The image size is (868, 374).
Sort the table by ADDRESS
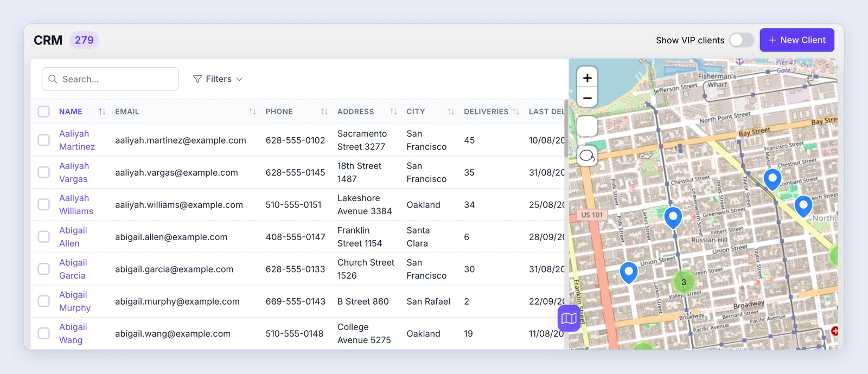coord(393,112)
